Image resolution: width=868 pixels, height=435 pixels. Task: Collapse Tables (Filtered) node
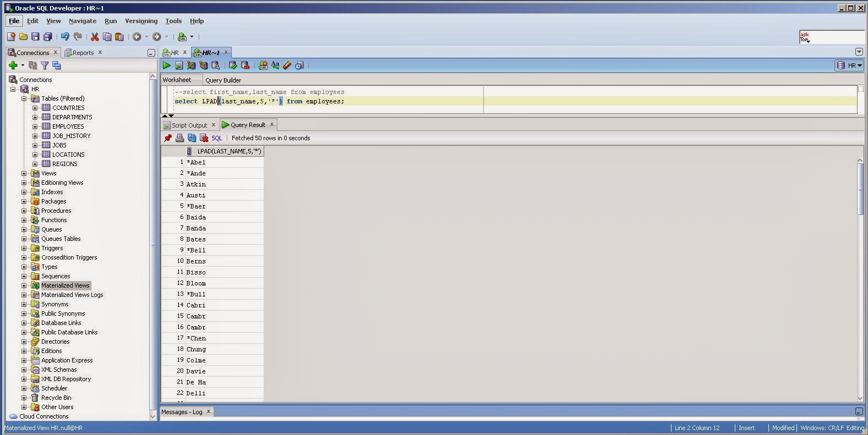[x=24, y=98]
